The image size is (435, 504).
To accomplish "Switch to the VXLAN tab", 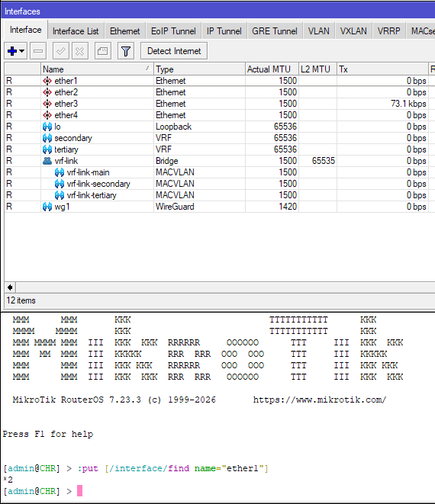I will pyautogui.click(x=353, y=31).
